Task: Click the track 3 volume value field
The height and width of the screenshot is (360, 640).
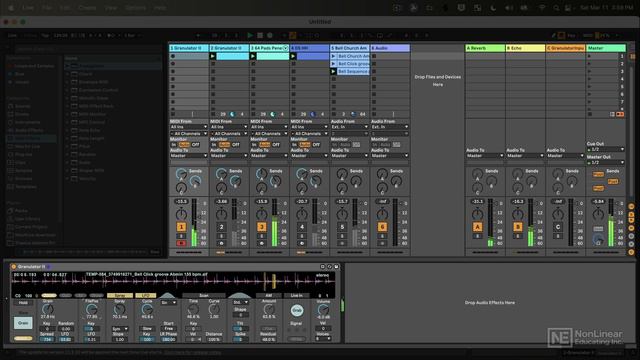Action: point(261,201)
